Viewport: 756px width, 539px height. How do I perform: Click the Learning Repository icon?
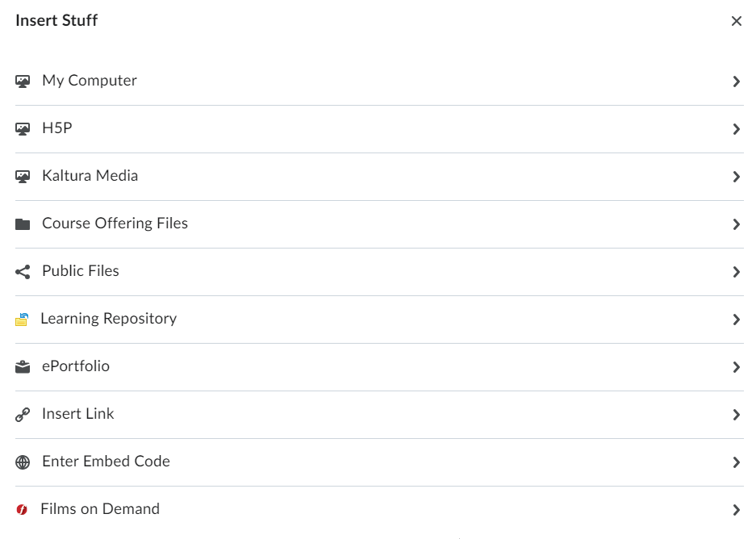(x=22, y=320)
